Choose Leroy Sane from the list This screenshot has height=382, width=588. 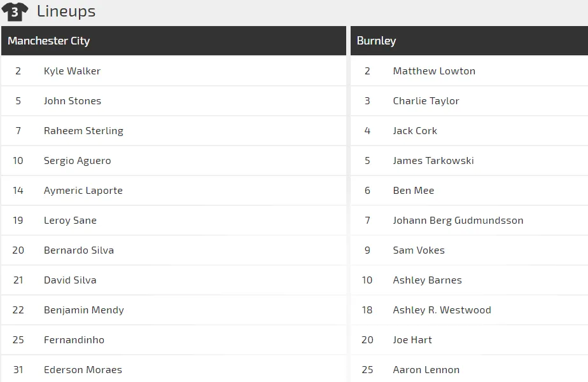(x=70, y=221)
